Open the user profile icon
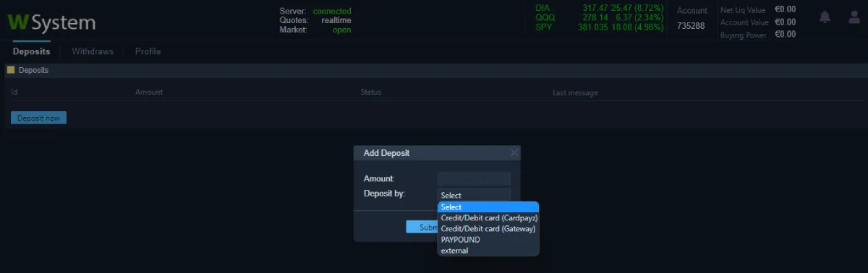The height and width of the screenshot is (273, 868). pos(854,17)
